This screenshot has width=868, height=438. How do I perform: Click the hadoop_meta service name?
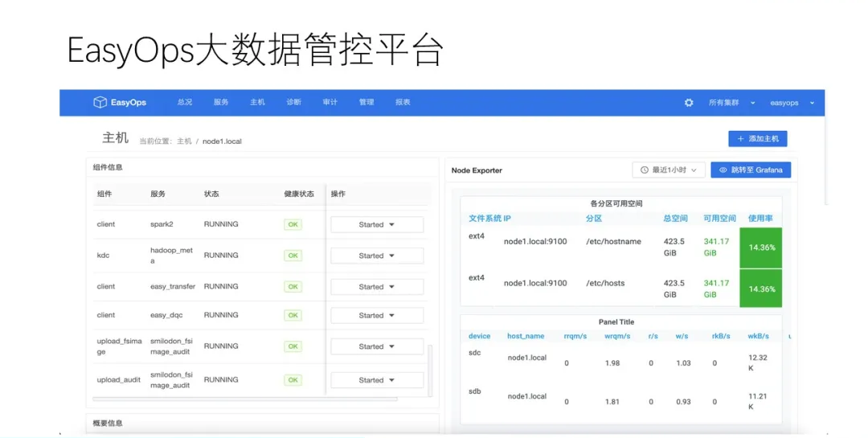pos(172,256)
